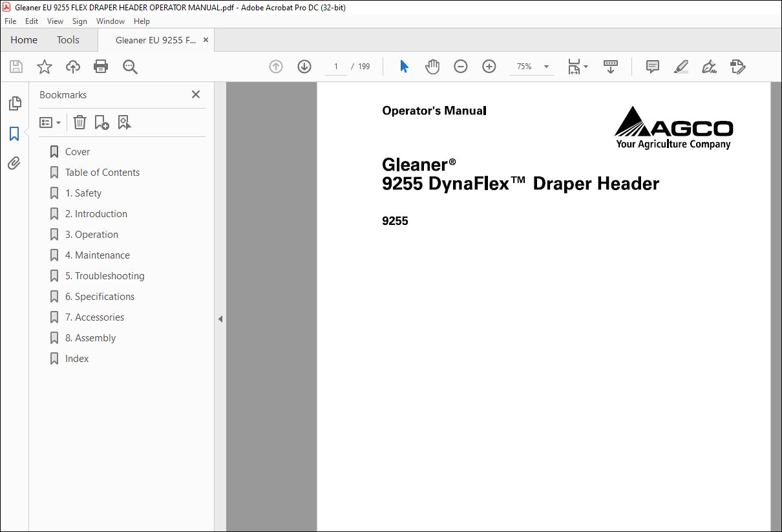Click the page number input field
782x532 pixels.
click(x=336, y=67)
